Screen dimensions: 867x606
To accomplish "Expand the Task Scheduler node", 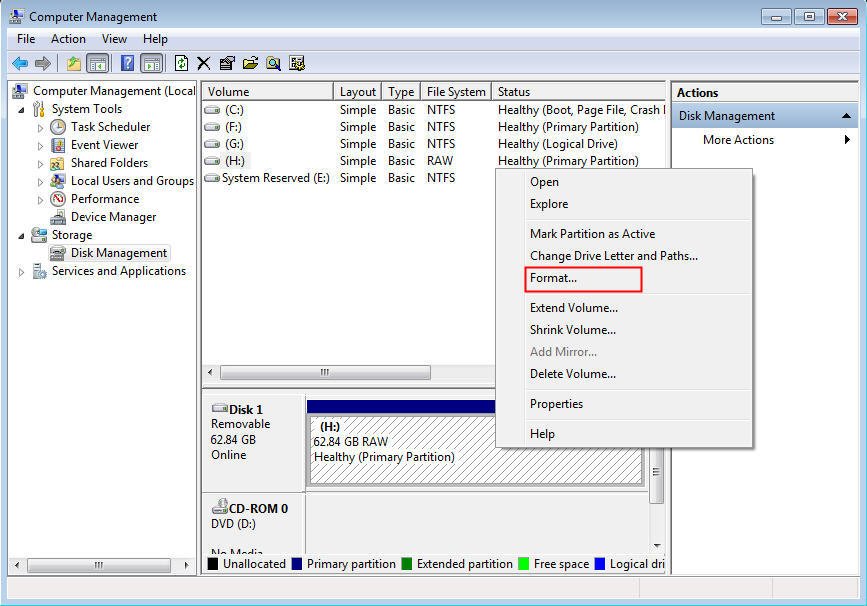I will pos(40,128).
